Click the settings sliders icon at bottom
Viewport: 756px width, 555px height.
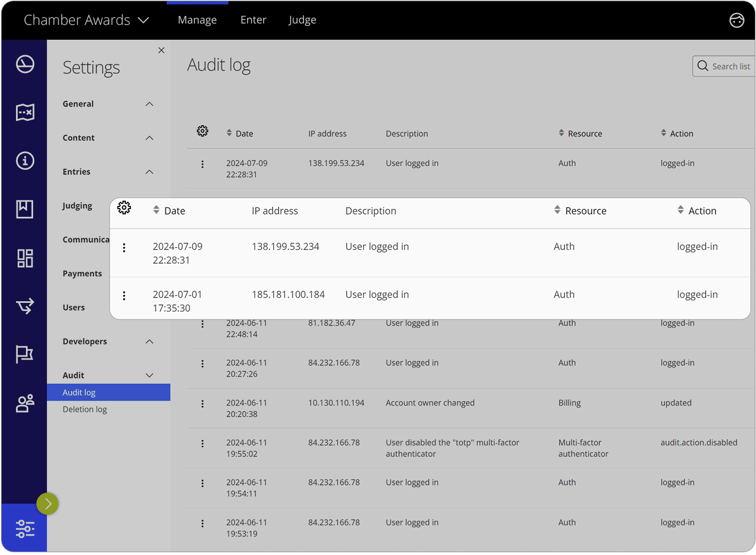point(25,529)
